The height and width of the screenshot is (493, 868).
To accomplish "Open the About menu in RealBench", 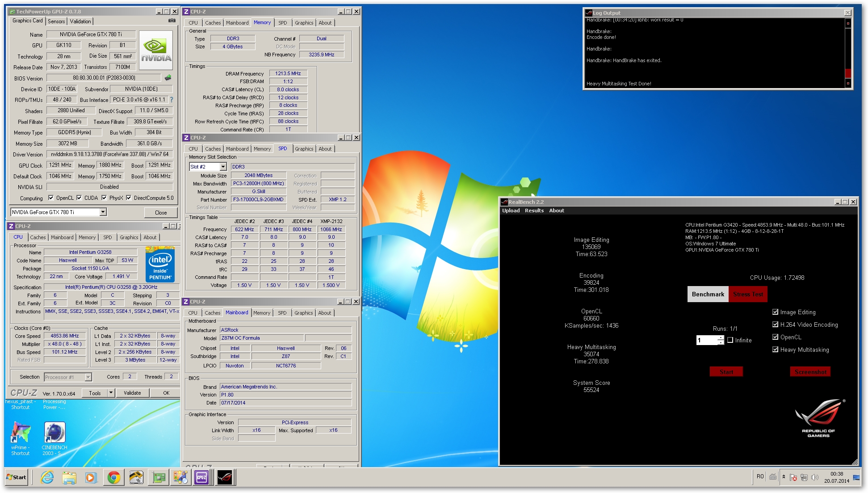I will (x=557, y=211).
